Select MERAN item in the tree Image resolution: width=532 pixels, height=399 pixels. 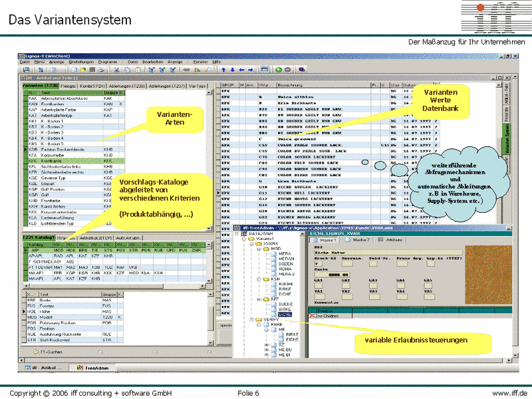(286, 259)
